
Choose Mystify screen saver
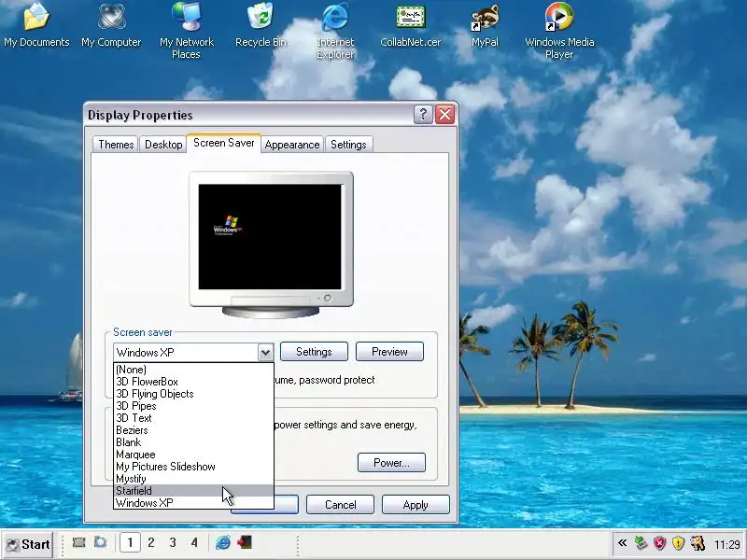193,479
